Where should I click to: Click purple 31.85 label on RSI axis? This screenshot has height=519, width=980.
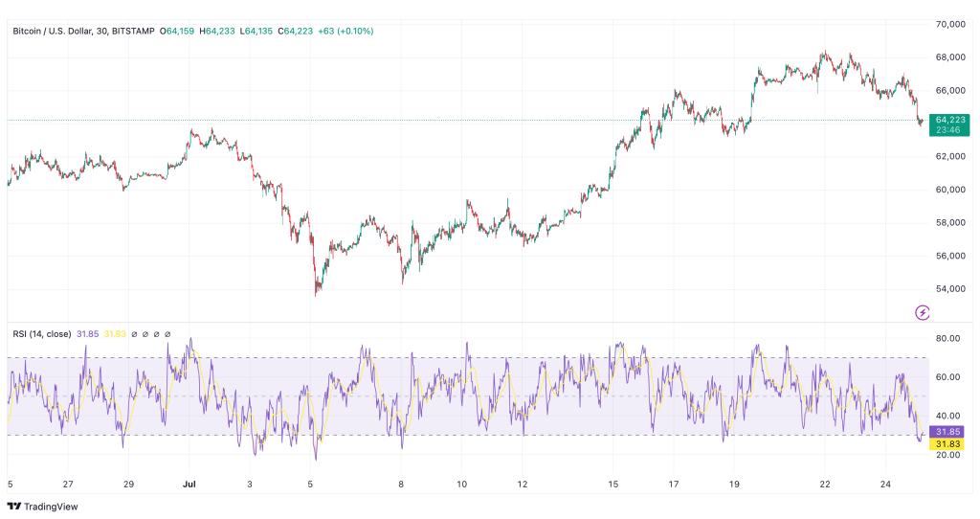947,432
